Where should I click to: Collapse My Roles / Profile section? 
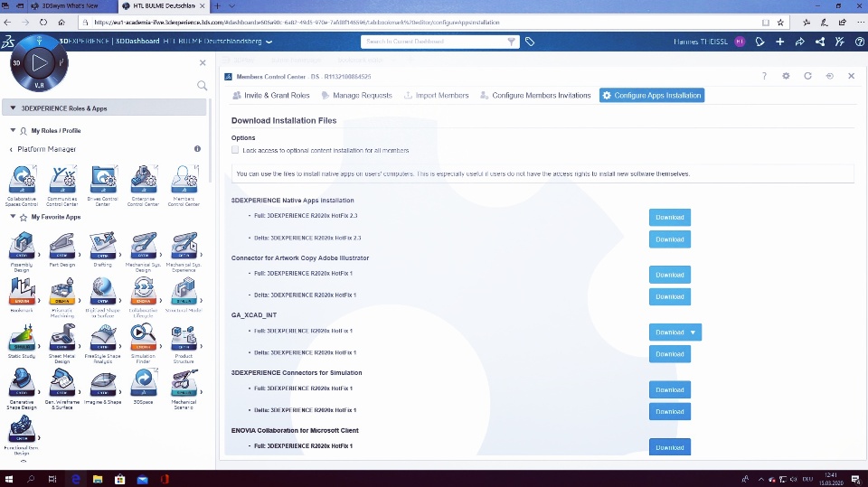point(13,130)
